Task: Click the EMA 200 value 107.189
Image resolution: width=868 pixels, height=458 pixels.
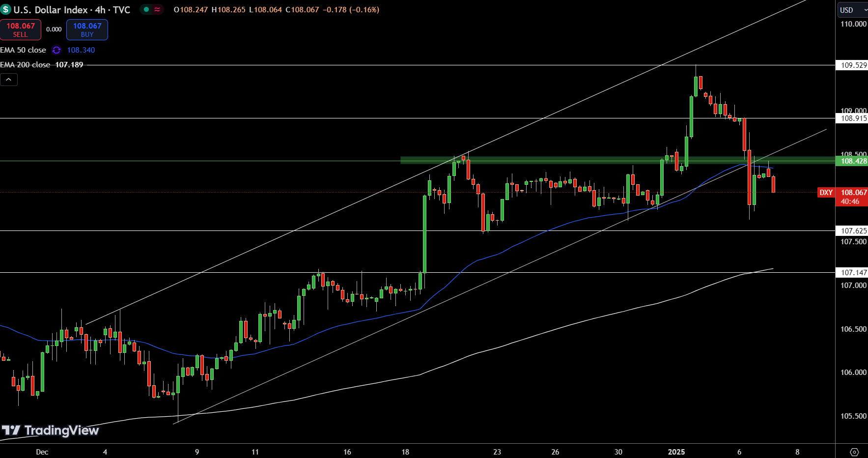Action: pyautogui.click(x=69, y=65)
